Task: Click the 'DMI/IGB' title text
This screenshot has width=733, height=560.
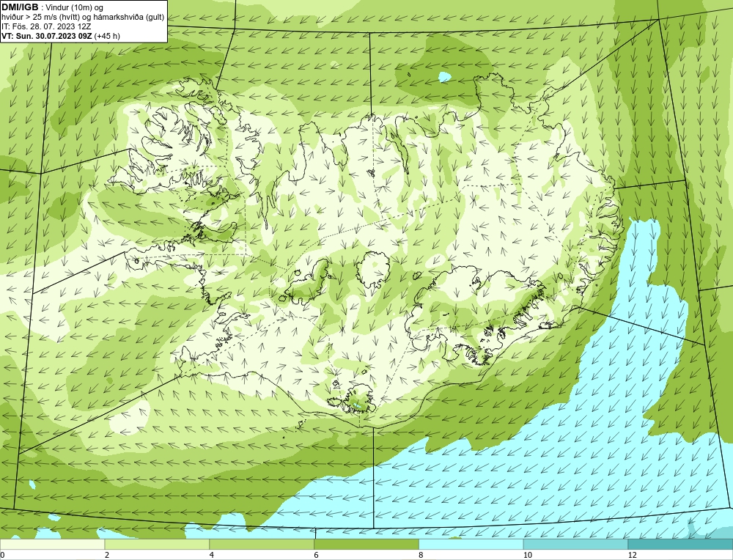Action: [x=20, y=7]
